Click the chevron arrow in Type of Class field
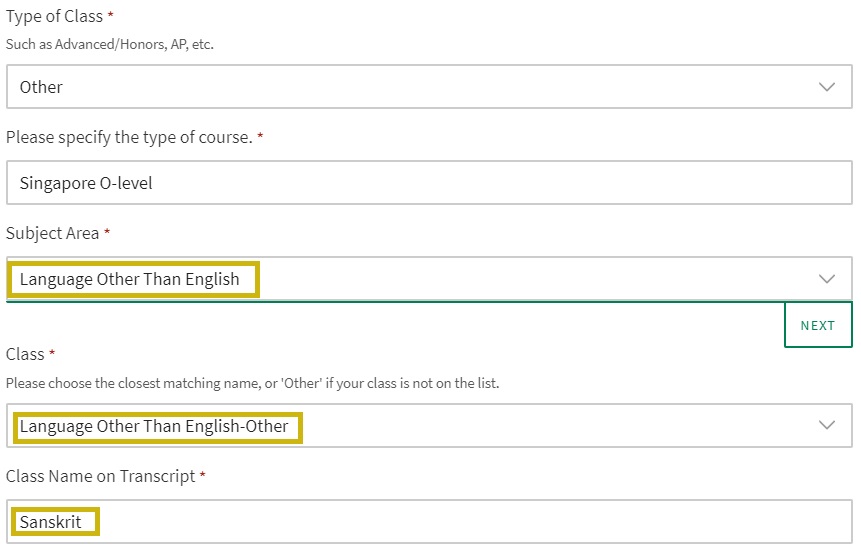 coord(827,87)
